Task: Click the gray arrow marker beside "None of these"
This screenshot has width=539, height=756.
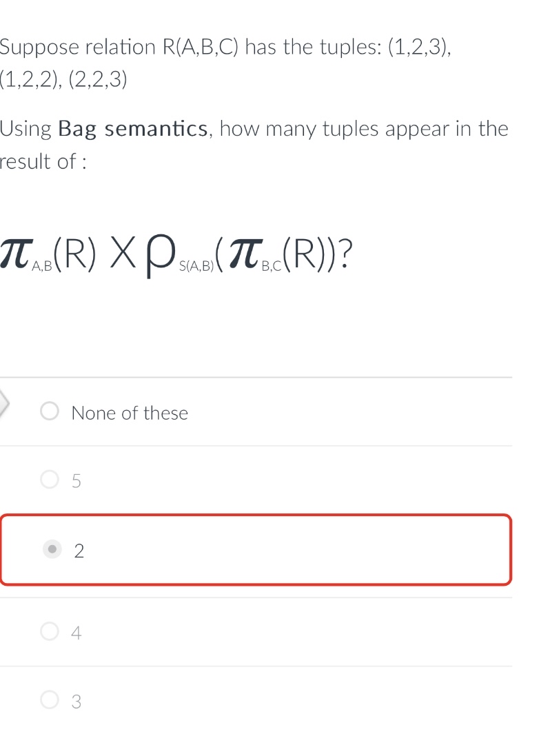Action: [3, 403]
